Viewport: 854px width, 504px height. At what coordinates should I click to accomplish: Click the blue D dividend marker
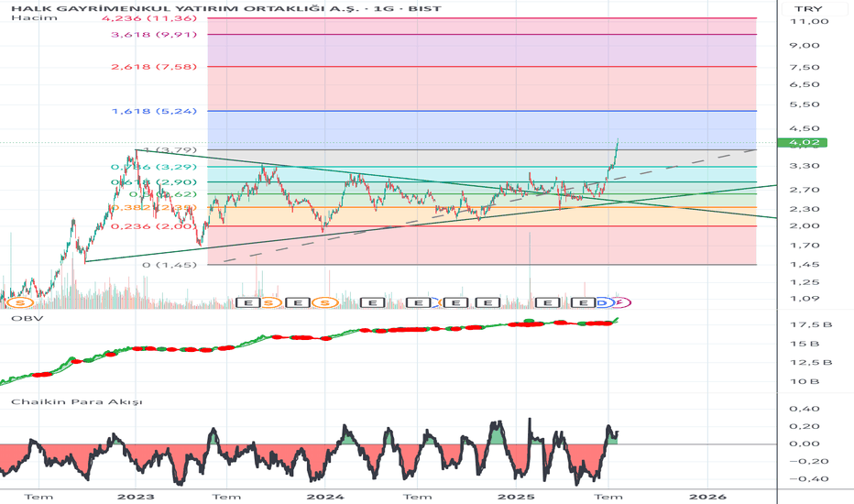602,303
